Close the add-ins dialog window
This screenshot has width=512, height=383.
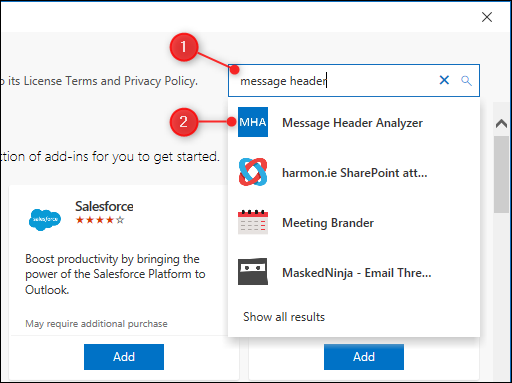click(x=487, y=17)
